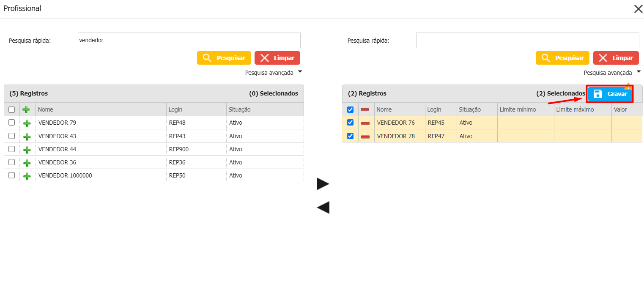644x306 pixels.
Task: Uncheck the VENDEDOR 78 checkbox
Action: tap(350, 136)
